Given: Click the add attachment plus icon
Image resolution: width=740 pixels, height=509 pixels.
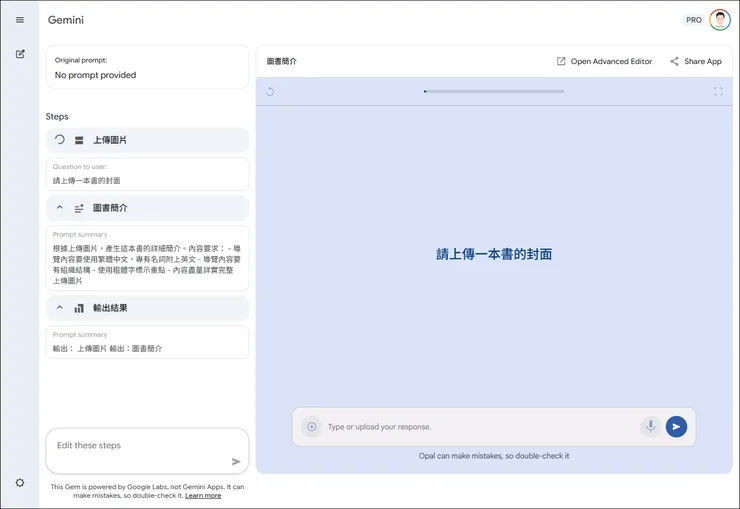Looking at the screenshot, I should (311, 427).
